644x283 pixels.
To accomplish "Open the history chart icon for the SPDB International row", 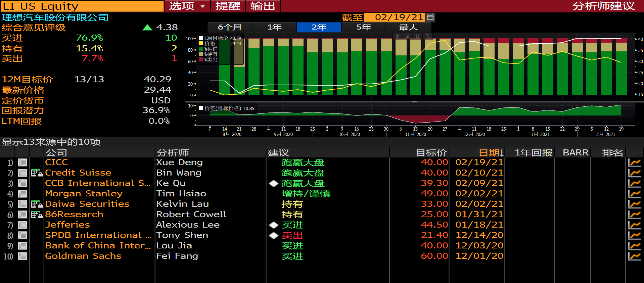I will (635, 236).
